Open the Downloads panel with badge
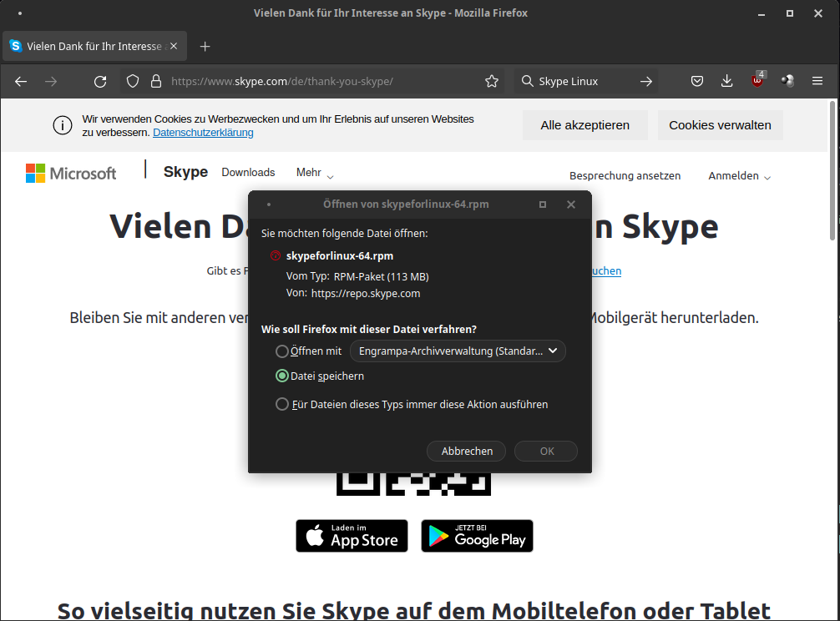This screenshot has width=840, height=621. [726, 81]
